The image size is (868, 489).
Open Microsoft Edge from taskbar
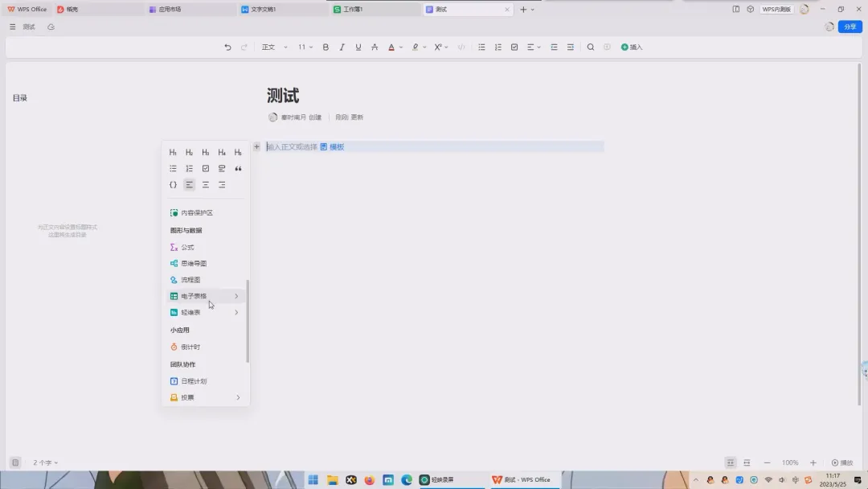pyautogui.click(x=407, y=479)
